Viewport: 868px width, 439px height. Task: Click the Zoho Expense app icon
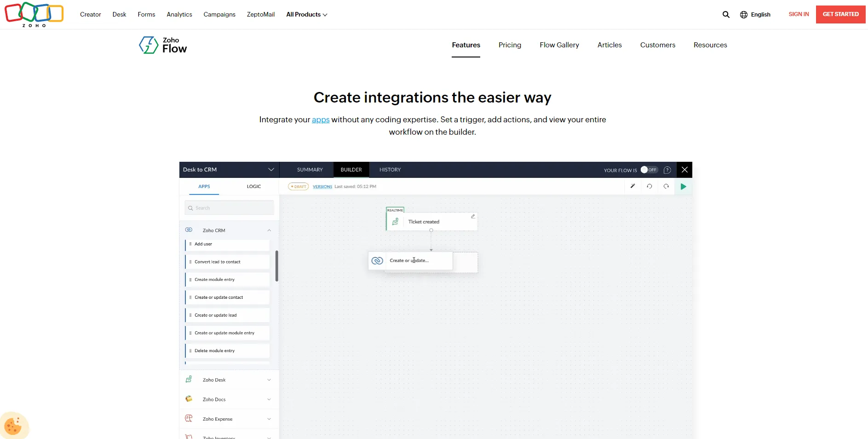189,418
